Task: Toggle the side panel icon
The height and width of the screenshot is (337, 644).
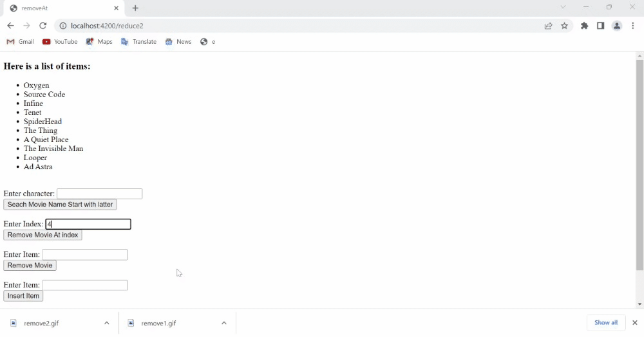Action: pyautogui.click(x=600, y=26)
